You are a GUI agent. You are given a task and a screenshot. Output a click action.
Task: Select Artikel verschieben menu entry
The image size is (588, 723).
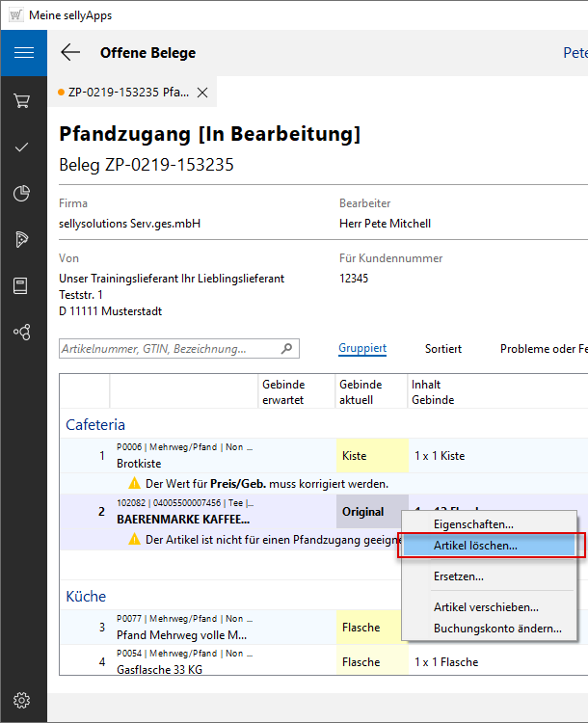(486, 607)
